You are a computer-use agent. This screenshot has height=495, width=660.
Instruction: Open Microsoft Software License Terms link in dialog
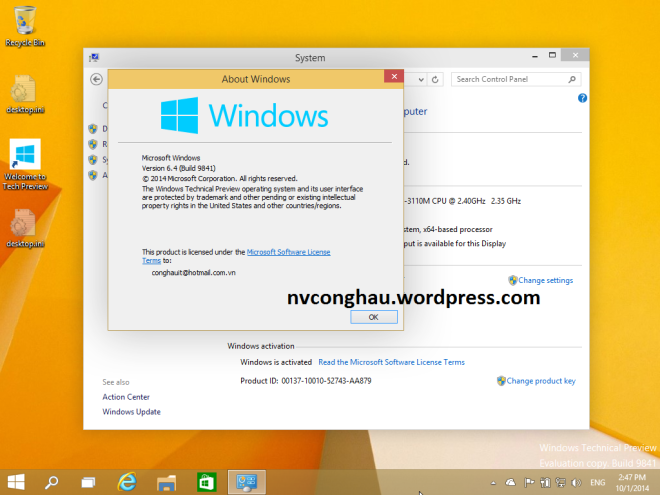coord(288,252)
